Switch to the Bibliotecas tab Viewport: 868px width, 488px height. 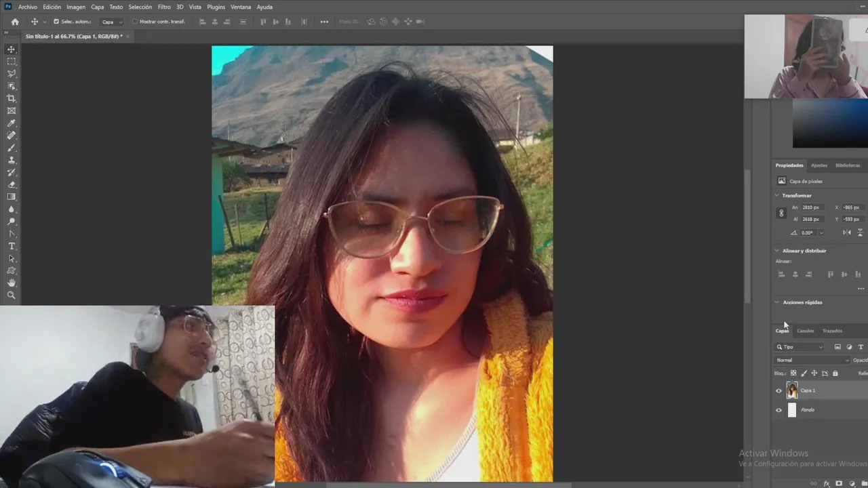pos(848,165)
